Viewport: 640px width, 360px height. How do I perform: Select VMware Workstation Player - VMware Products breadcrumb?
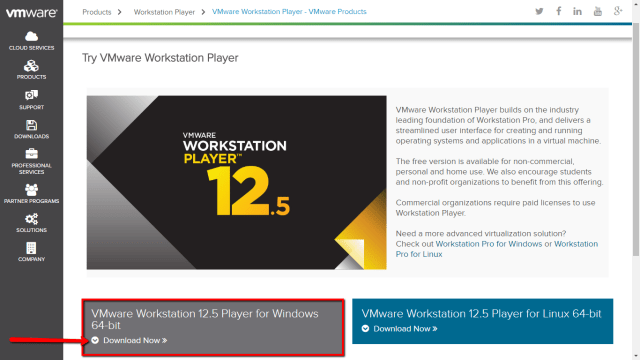[x=289, y=11]
